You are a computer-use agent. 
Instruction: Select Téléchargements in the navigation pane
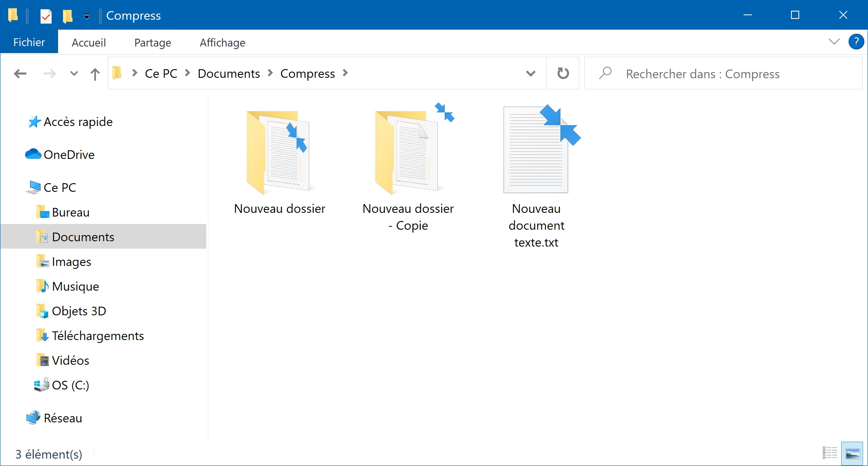point(98,336)
